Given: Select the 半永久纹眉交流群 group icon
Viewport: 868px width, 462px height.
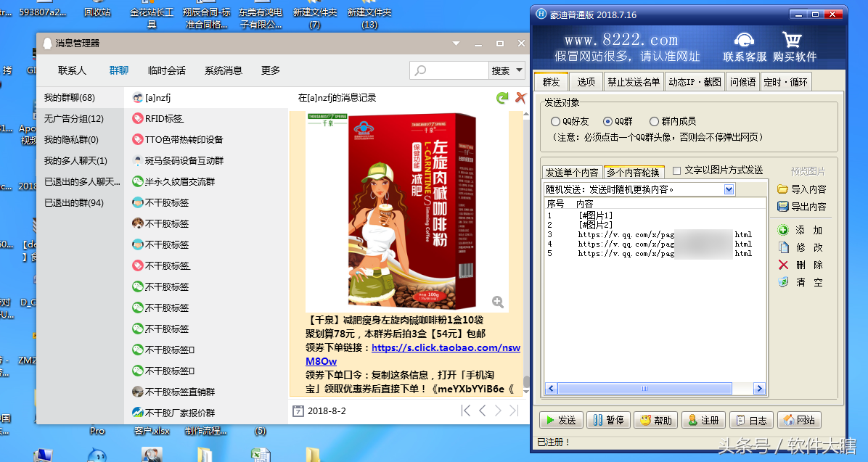Looking at the screenshot, I should pos(138,181).
